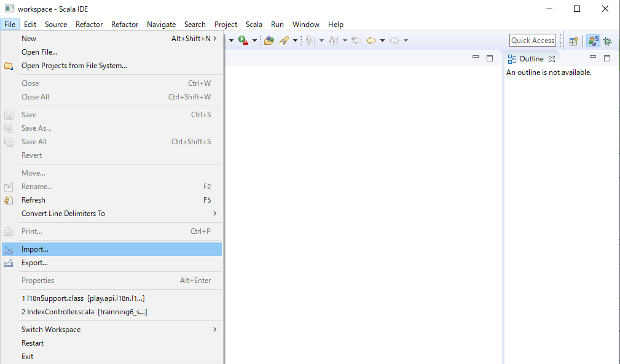This screenshot has width=620, height=364.
Task: Open recent file IndexController.scala
Action: pos(111,311)
